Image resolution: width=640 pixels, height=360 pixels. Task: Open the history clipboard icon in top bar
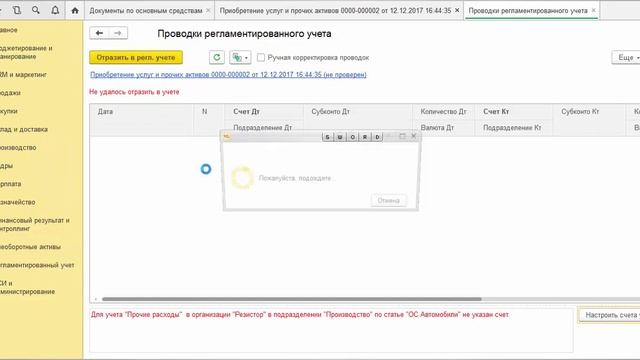17,10
